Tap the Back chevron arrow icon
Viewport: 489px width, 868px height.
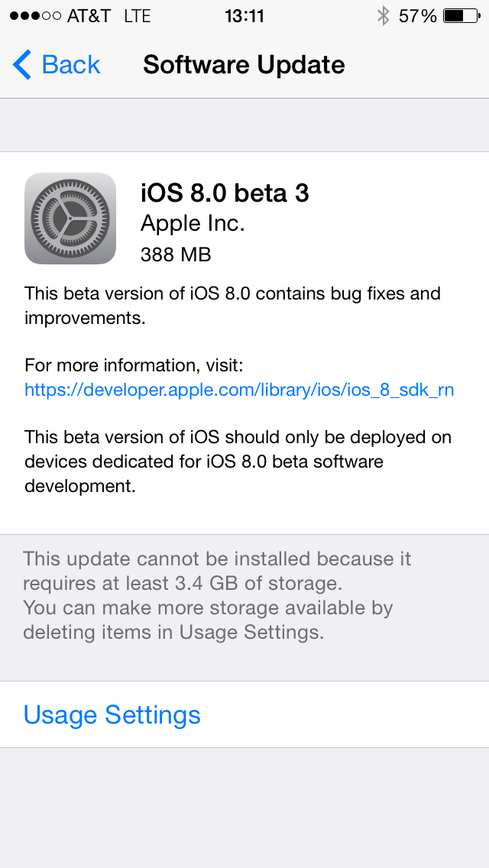coord(22,65)
